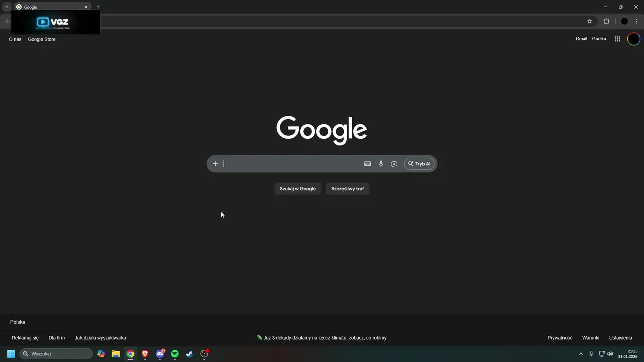644x362 pixels.
Task: Open Steam from the taskbar
Action: 189,354
